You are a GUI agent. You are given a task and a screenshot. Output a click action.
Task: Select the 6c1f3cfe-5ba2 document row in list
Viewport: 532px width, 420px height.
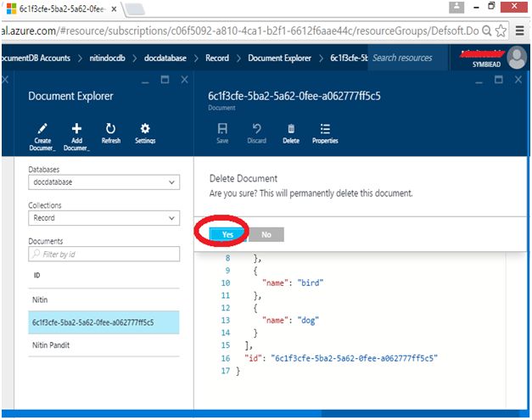104,322
